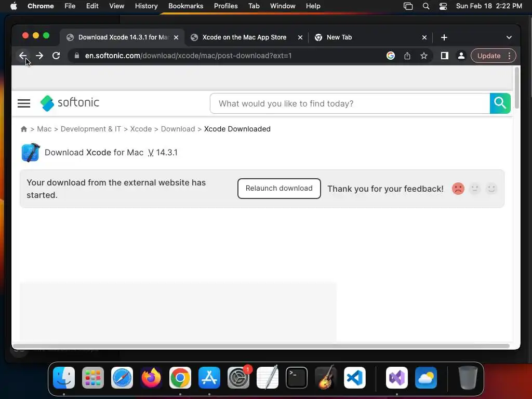Open Chrome three-dot menu beside Update
Viewport: 532px width, 399px height.
[509, 56]
